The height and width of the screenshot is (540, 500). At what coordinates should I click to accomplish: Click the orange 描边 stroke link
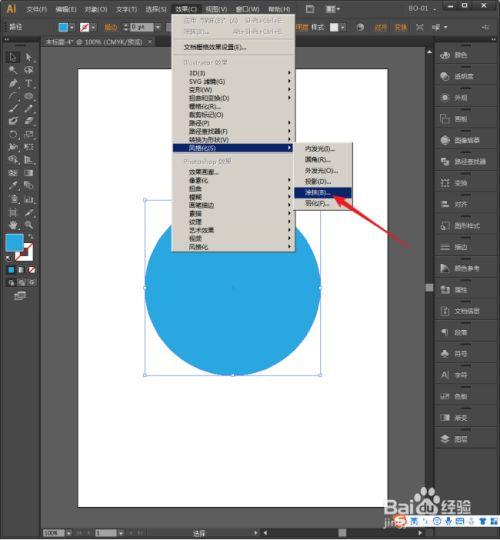[111, 28]
